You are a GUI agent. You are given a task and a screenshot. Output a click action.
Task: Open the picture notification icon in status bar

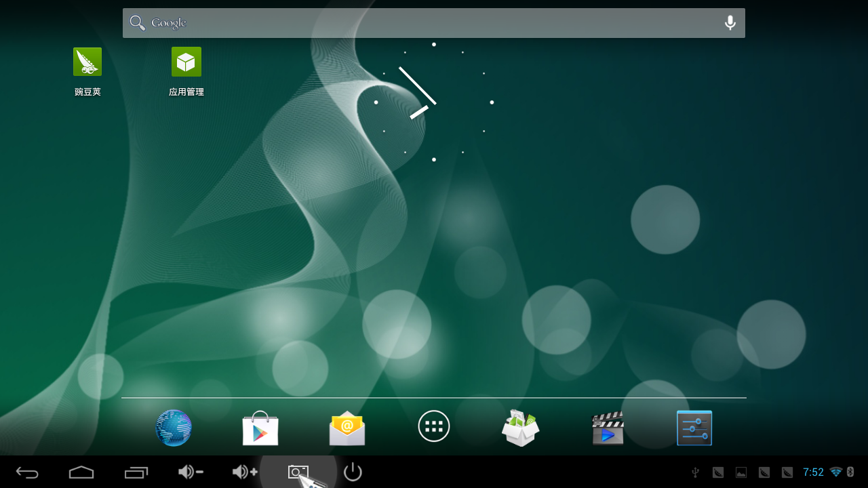(741, 472)
